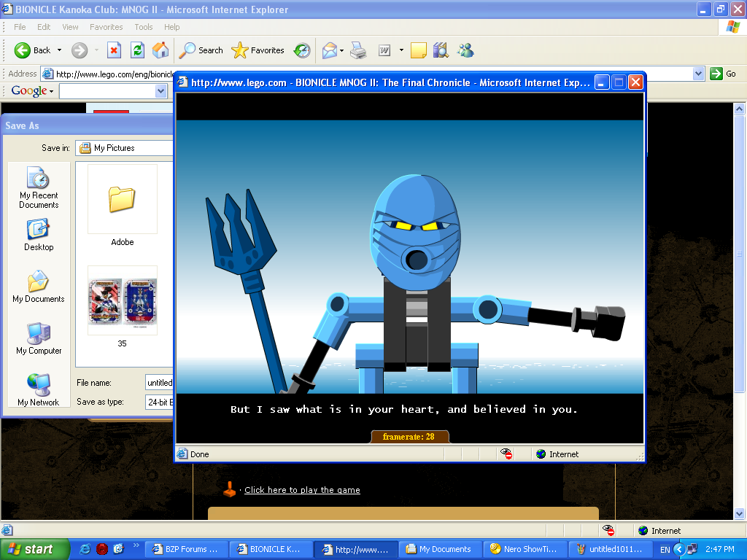Viewport: 747px width, 560px height.
Task: Click the orange joystick icon
Action: point(230,489)
